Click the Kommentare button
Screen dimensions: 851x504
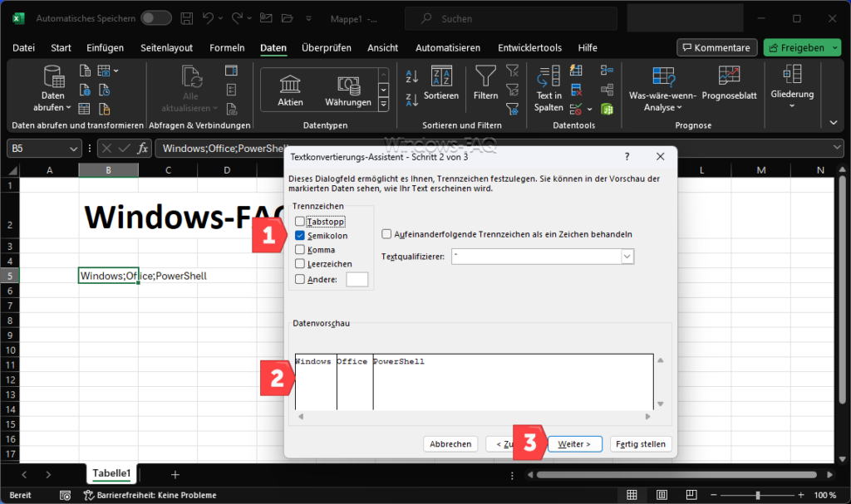coord(716,47)
